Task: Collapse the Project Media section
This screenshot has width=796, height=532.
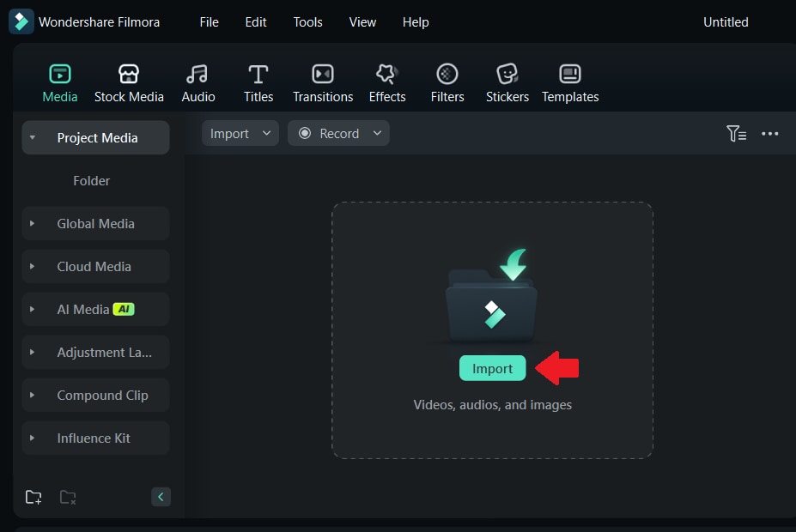Action: tap(33, 137)
